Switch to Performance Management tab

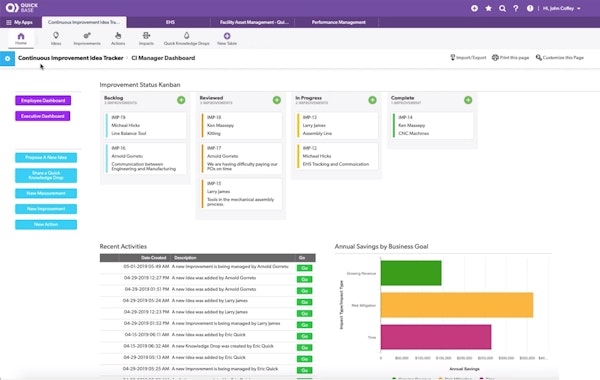338,22
